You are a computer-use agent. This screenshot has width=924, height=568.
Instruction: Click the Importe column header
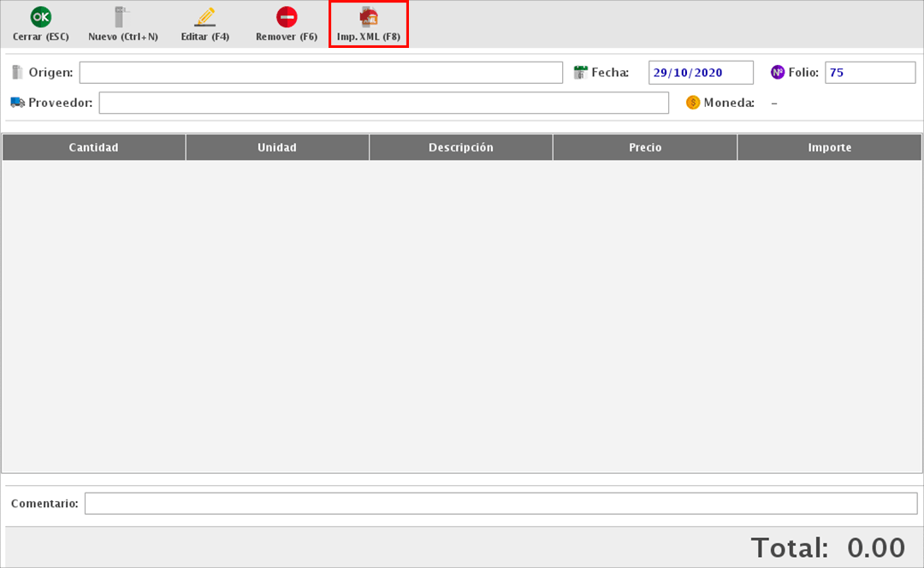830,148
